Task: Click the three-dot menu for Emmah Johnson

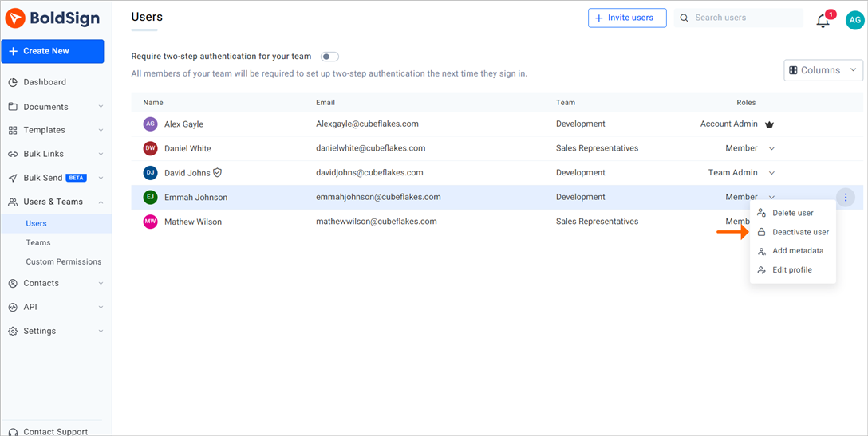Action: click(x=846, y=198)
